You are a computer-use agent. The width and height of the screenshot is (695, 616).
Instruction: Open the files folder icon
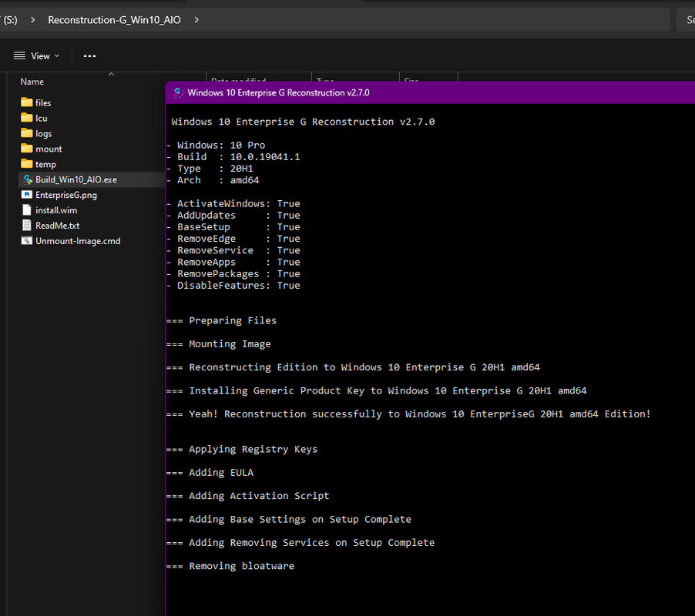point(27,102)
